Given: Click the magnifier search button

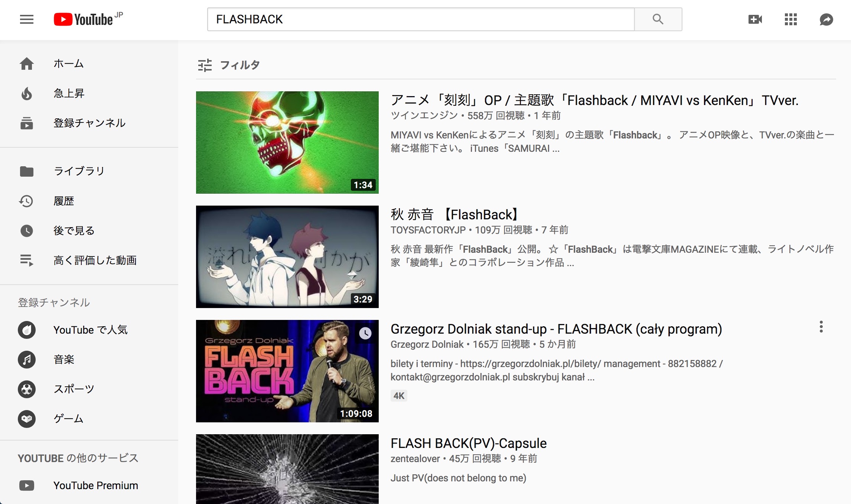Looking at the screenshot, I should click(658, 19).
